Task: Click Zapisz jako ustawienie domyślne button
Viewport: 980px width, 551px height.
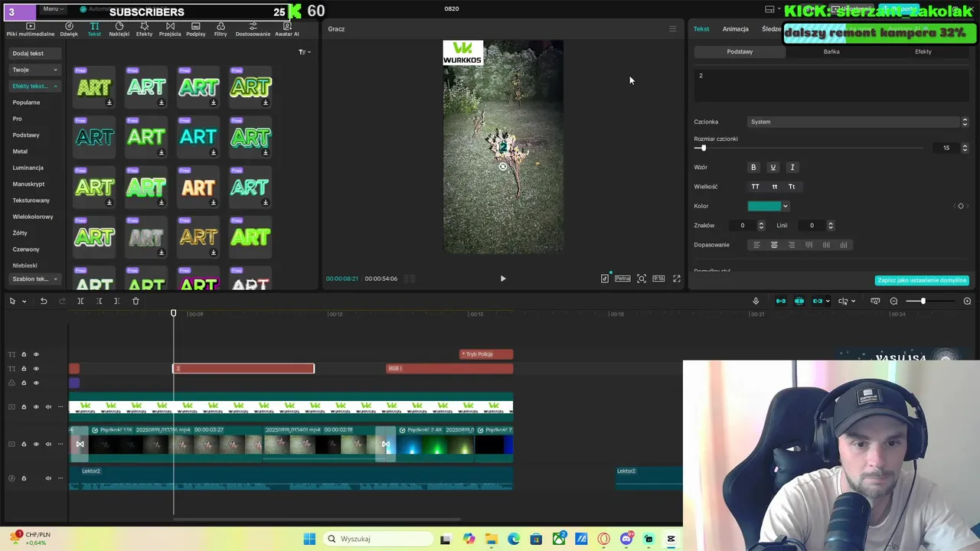Action: point(922,280)
